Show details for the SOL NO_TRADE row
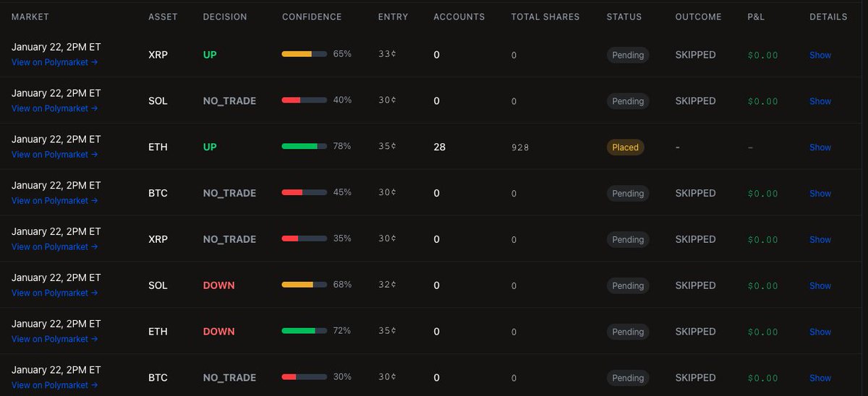The image size is (868, 396). [x=820, y=101]
